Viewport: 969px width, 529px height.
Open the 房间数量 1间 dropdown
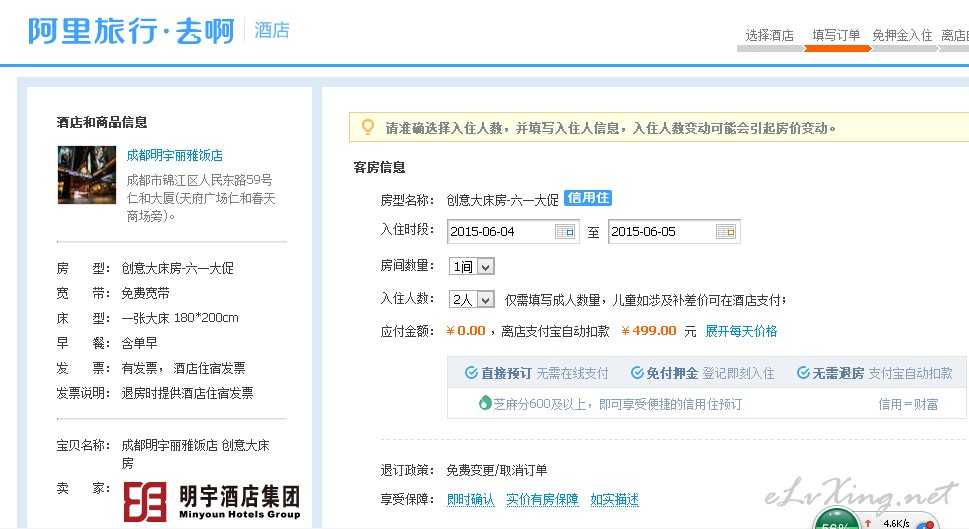pos(472,266)
